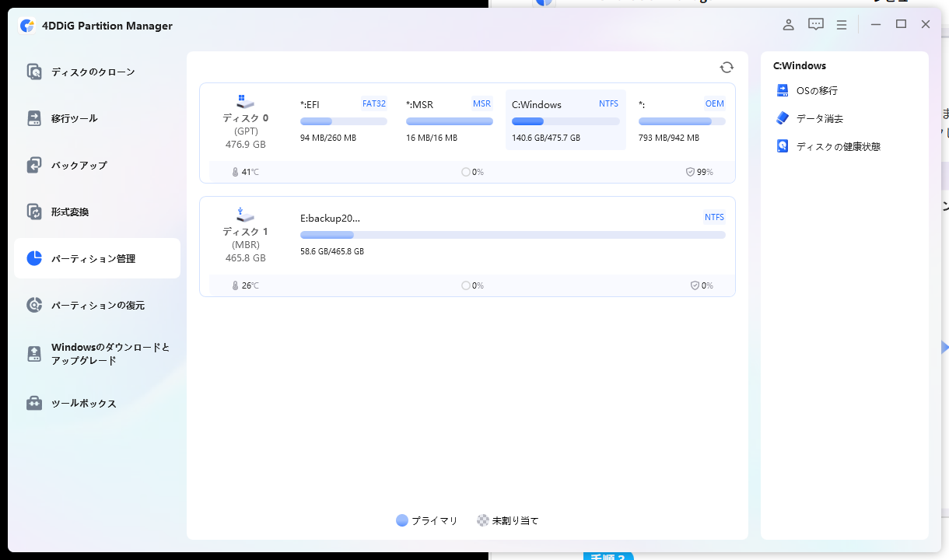Click the backup sidebar icon
949x560 pixels.
[34, 166]
